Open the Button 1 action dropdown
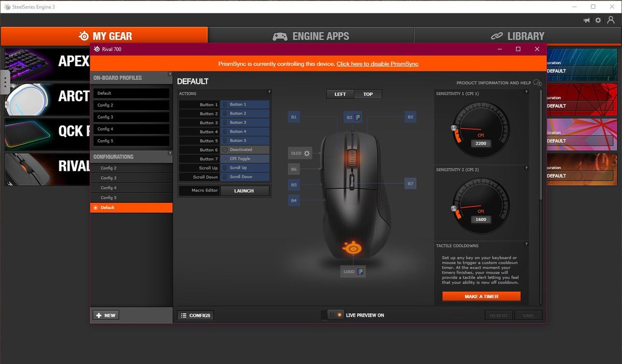Screen dimensions: 622x364 tap(244, 104)
